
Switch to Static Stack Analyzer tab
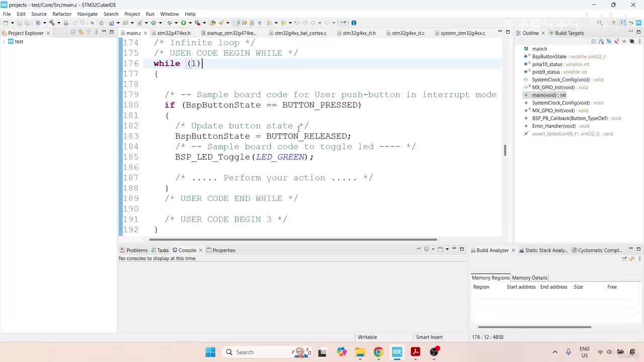point(543,250)
